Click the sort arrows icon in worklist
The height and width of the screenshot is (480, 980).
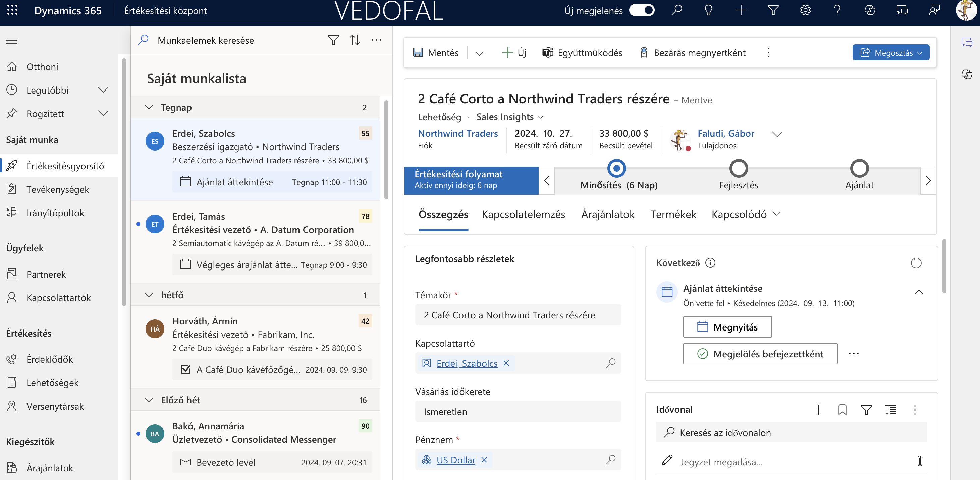(355, 40)
